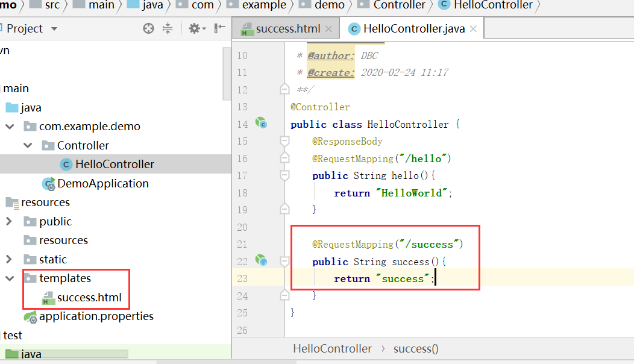
Task: Click the Project panel vertical scrollbar
Action: pyautogui.click(x=227, y=74)
